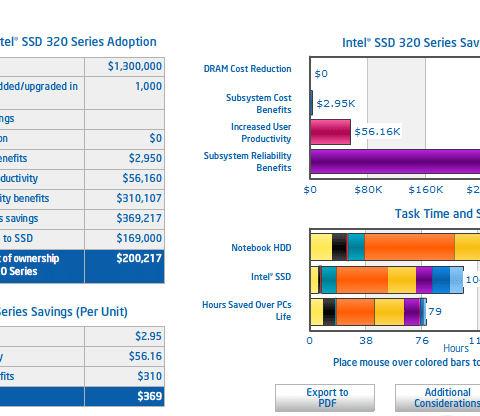This screenshot has width=480, height=416.
Task: Click the Notebook HDD row label
Action: (261, 248)
